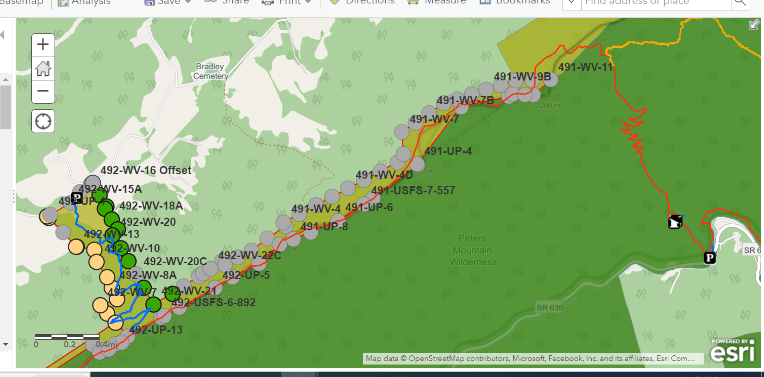The image size is (764, 377).
Task: Open the Bookmarks menu
Action: coord(515,2)
